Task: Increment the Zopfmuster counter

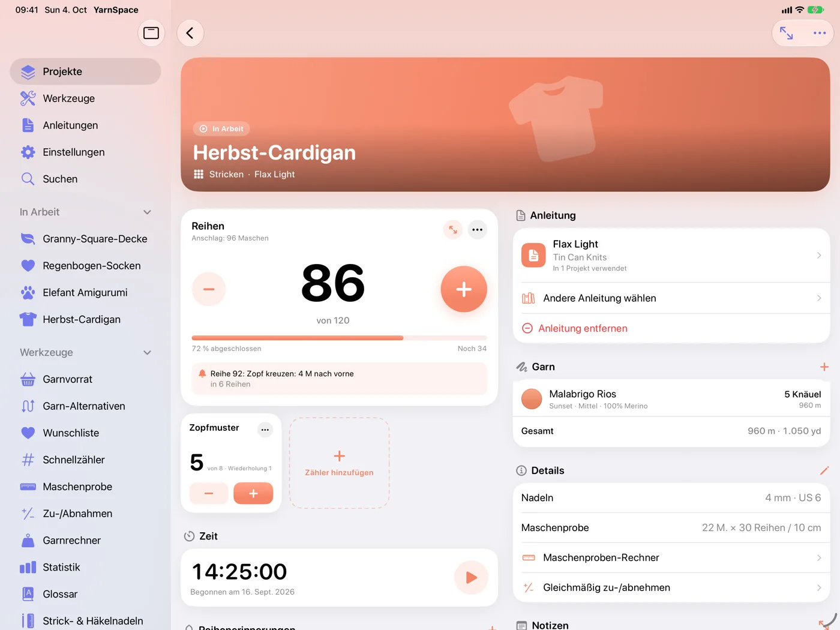Action: point(253,493)
